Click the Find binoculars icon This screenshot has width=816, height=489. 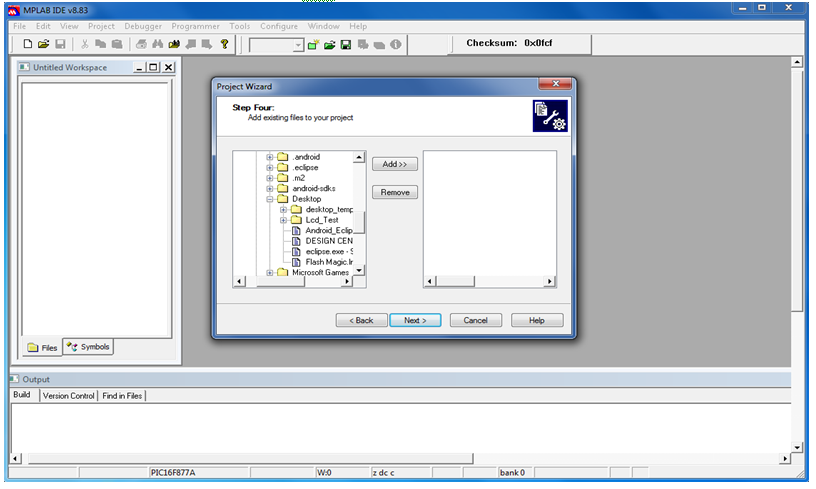158,44
